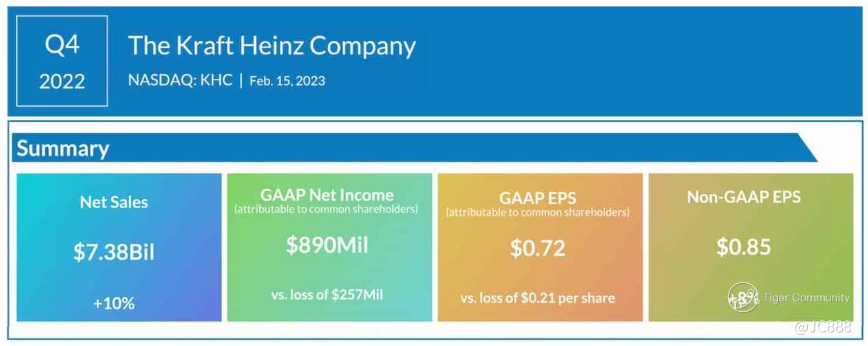Click the $7.38Bil net sales value

point(114,252)
